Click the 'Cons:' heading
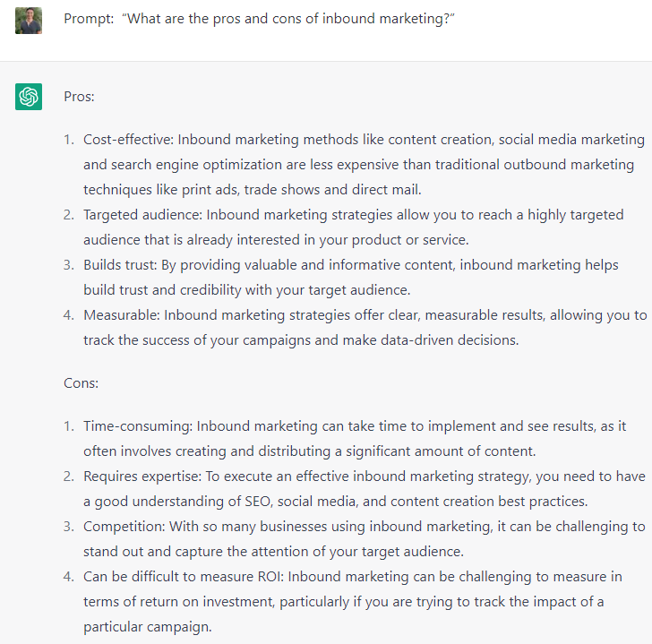Screen dimensions: 652x644 coord(81,383)
